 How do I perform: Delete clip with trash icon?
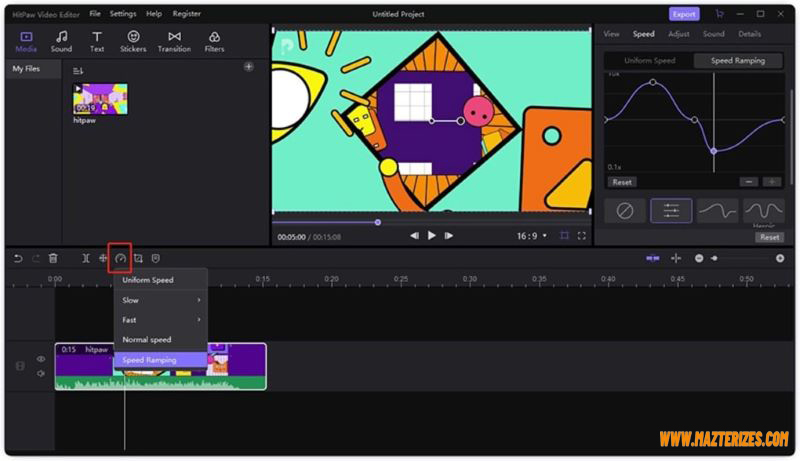click(x=53, y=259)
